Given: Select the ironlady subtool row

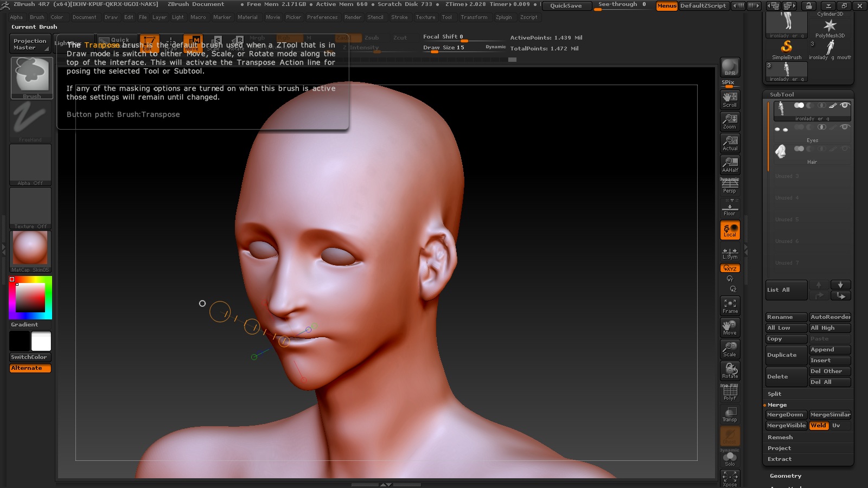Looking at the screenshot, I should (812, 111).
